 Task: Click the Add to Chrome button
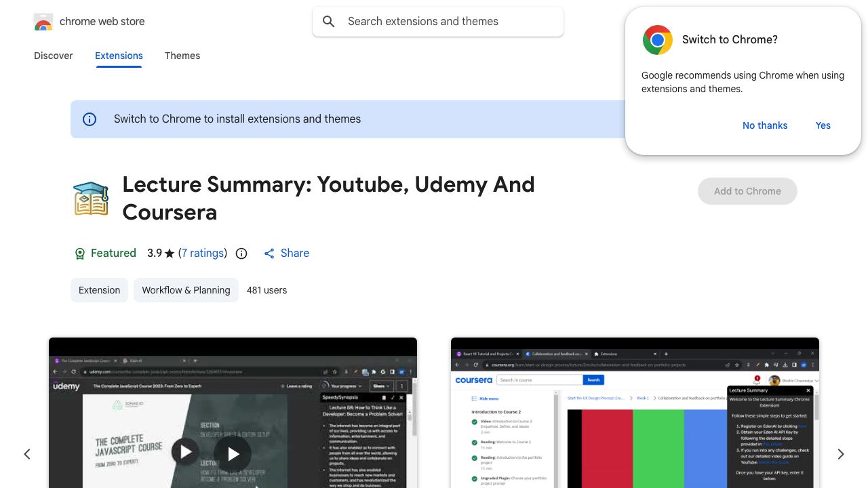747,191
